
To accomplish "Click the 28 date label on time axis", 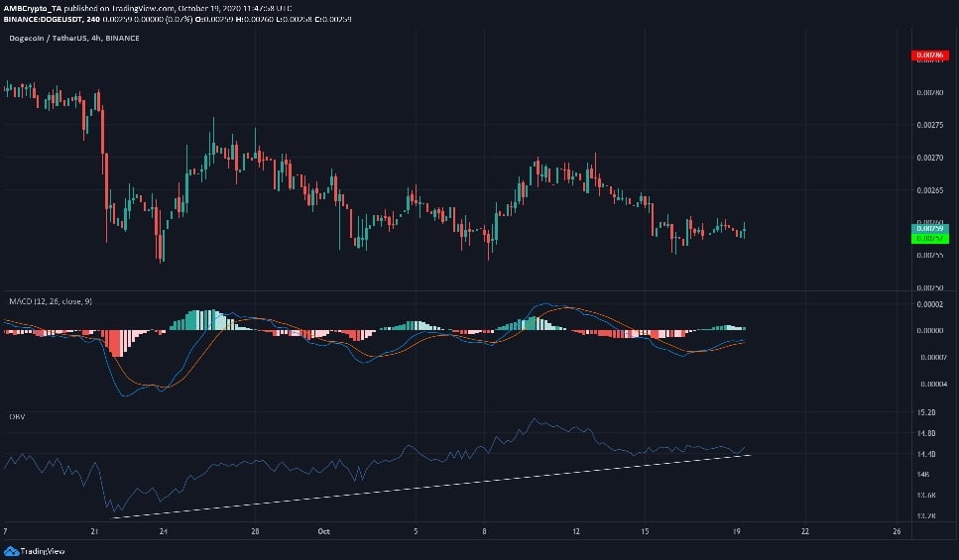I will click(256, 530).
